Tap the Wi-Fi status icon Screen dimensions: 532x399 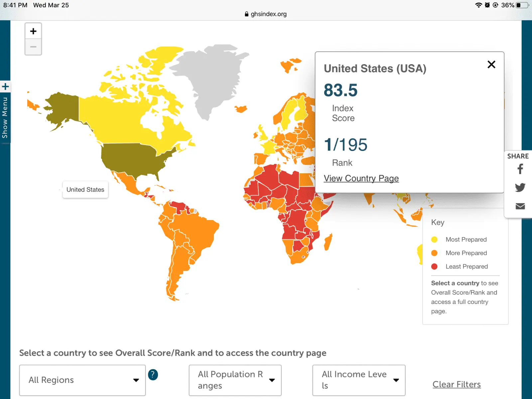478,5
